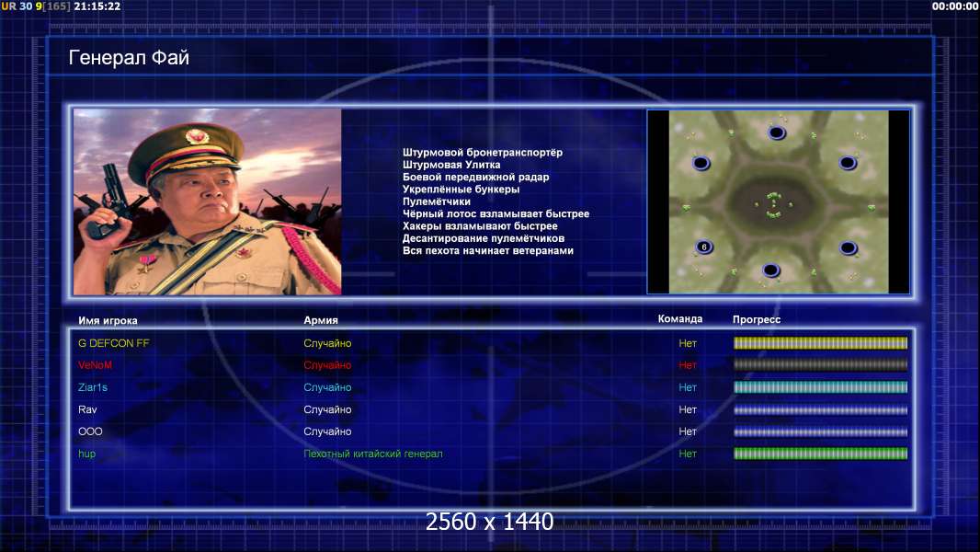Select the bottom start position marker on the minimap
Screen dimensions: 980x552
[770, 270]
